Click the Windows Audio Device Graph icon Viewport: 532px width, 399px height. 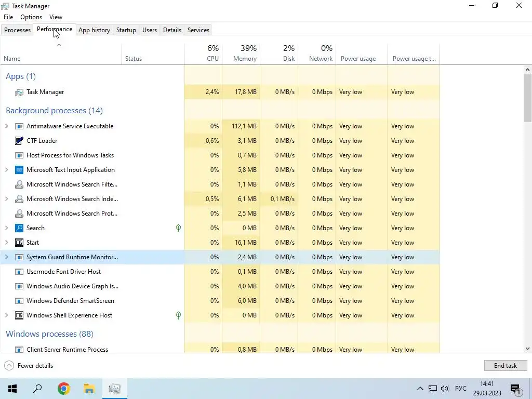[19, 286]
